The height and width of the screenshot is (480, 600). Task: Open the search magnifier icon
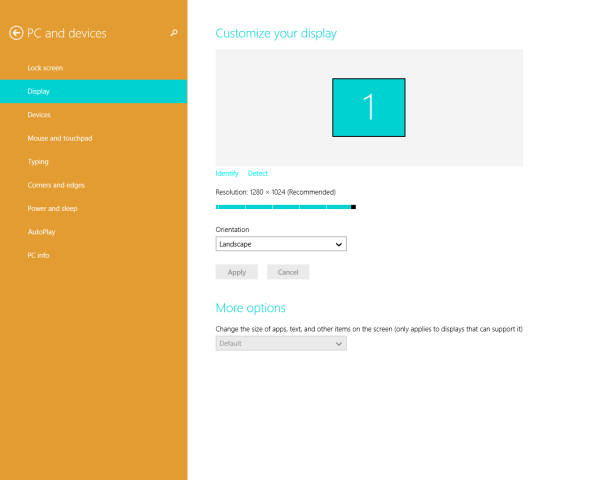[174, 33]
